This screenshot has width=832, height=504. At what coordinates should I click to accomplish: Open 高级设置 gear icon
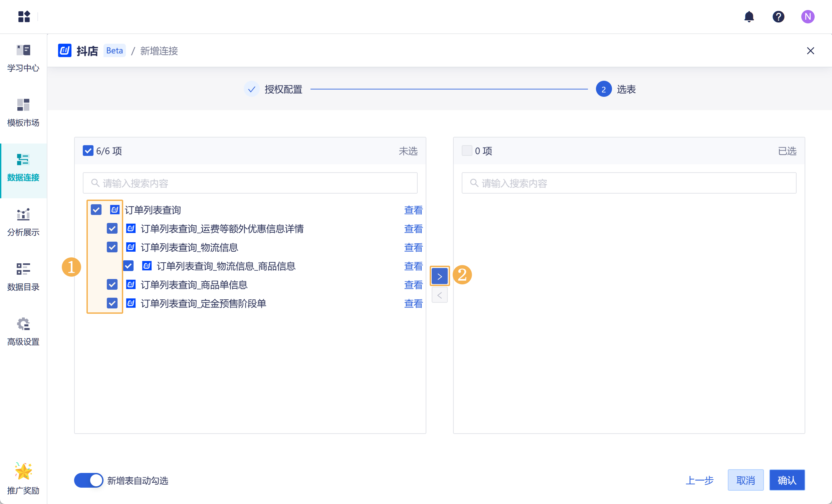click(23, 331)
